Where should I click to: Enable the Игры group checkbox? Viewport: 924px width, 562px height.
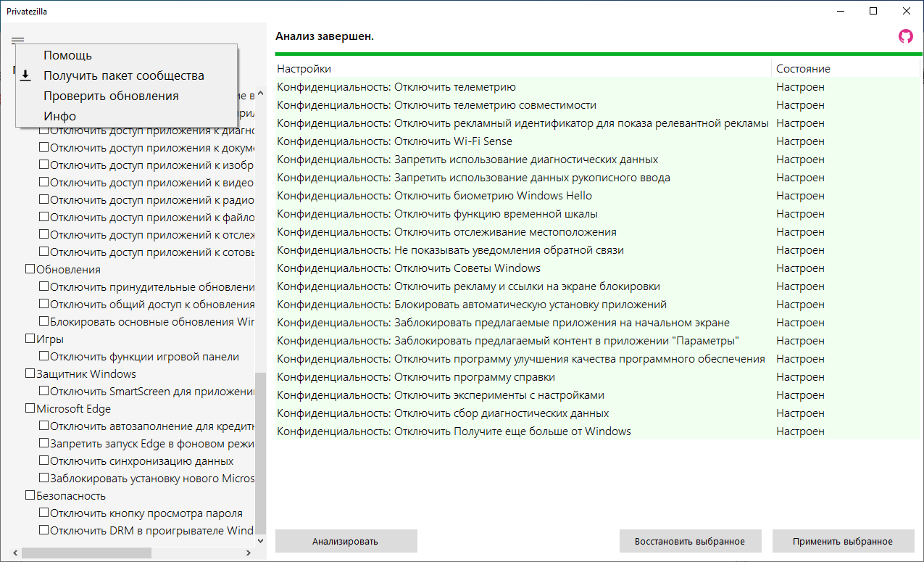(30, 339)
